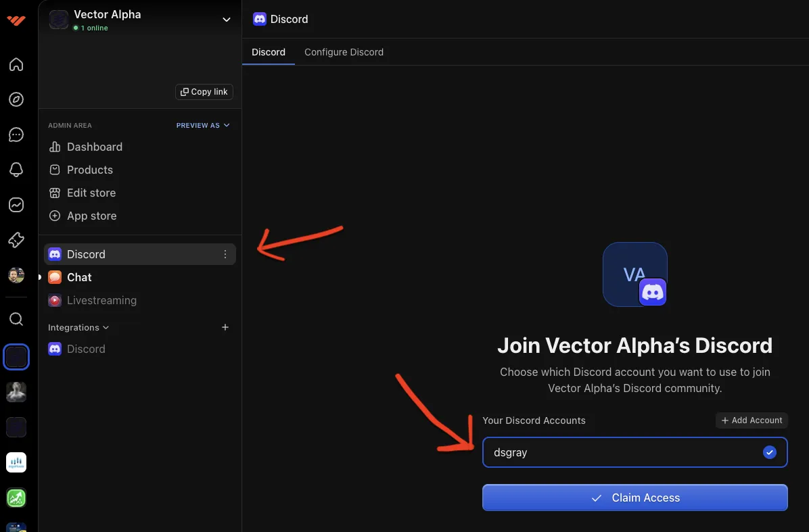Open the ticket icon in the left rail
The width and height of the screenshot is (809, 532).
[16, 240]
